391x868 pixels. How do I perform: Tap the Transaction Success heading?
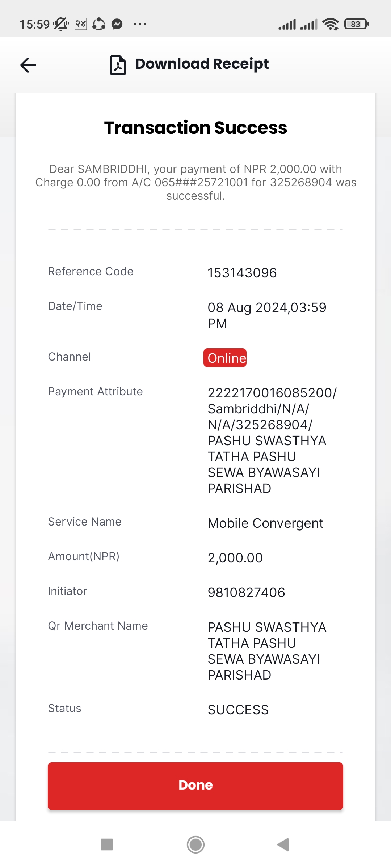pyautogui.click(x=195, y=128)
